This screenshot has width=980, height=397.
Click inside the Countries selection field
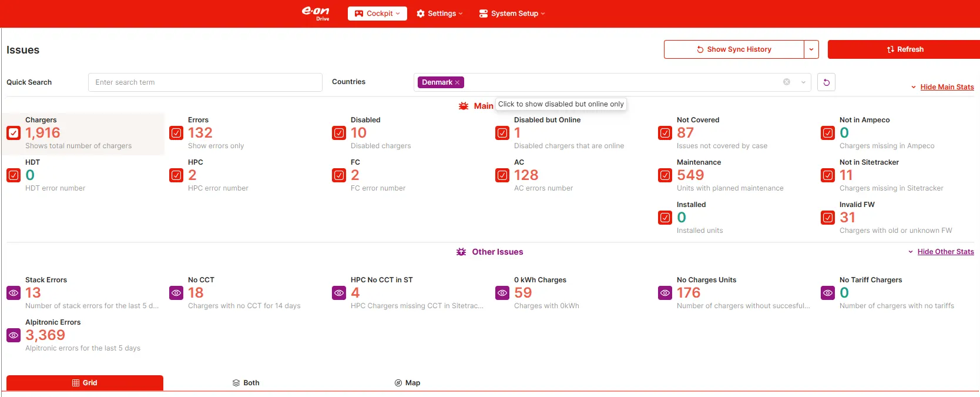612,82
